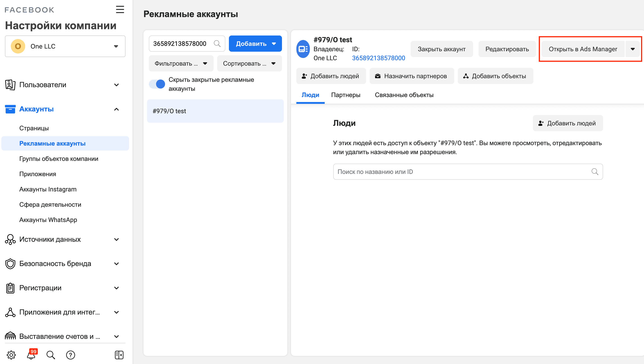
Task: Collapse the sidebar panel icon
Action: [119, 355]
